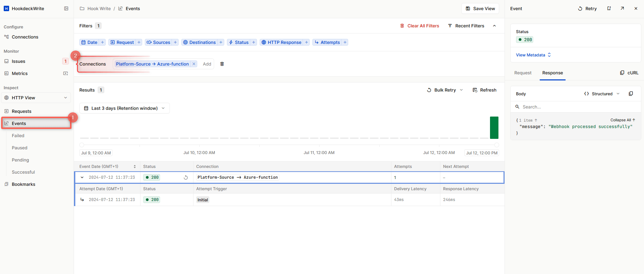Click the Platform-Source → Azure-function connection cell
This screenshot has width=644, height=274.
tap(238, 177)
